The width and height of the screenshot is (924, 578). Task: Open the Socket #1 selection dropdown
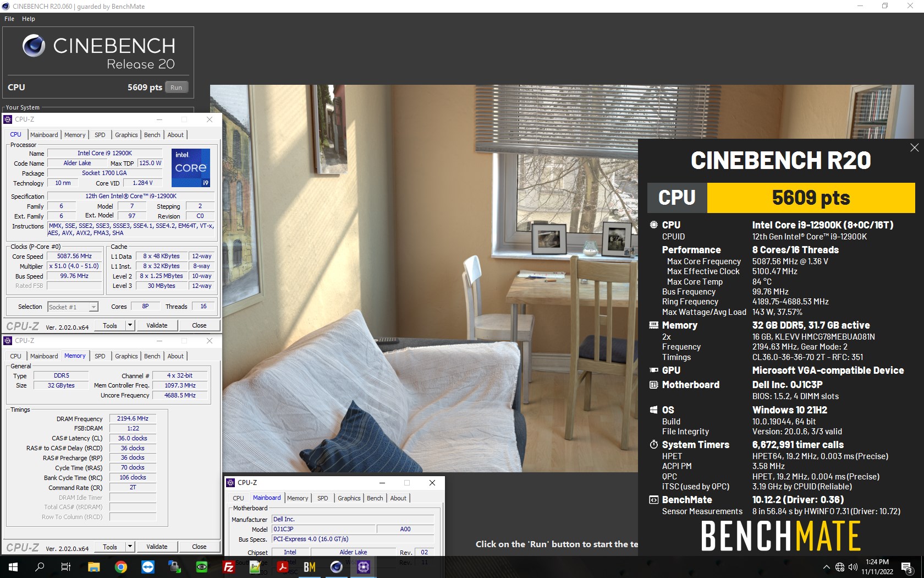coord(73,307)
